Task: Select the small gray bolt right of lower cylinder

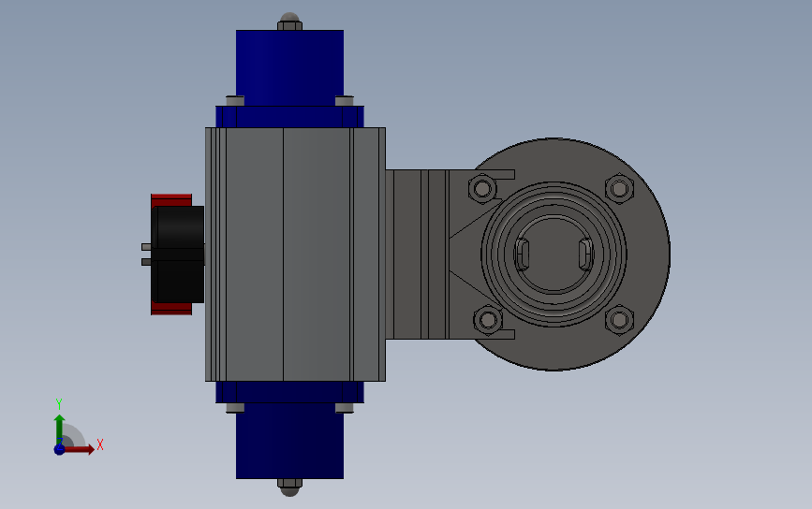Action: 345,408
